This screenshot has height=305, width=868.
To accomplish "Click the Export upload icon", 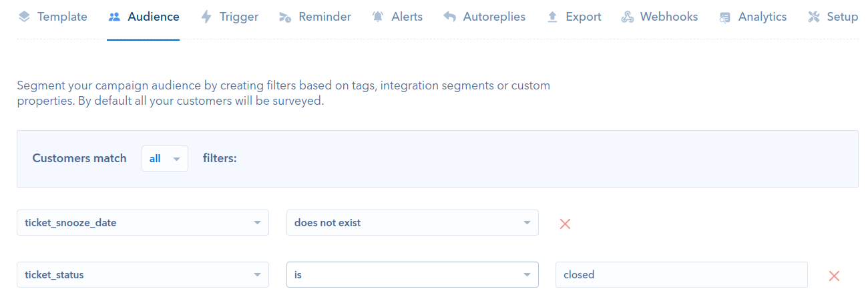I will tap(552, 17).
